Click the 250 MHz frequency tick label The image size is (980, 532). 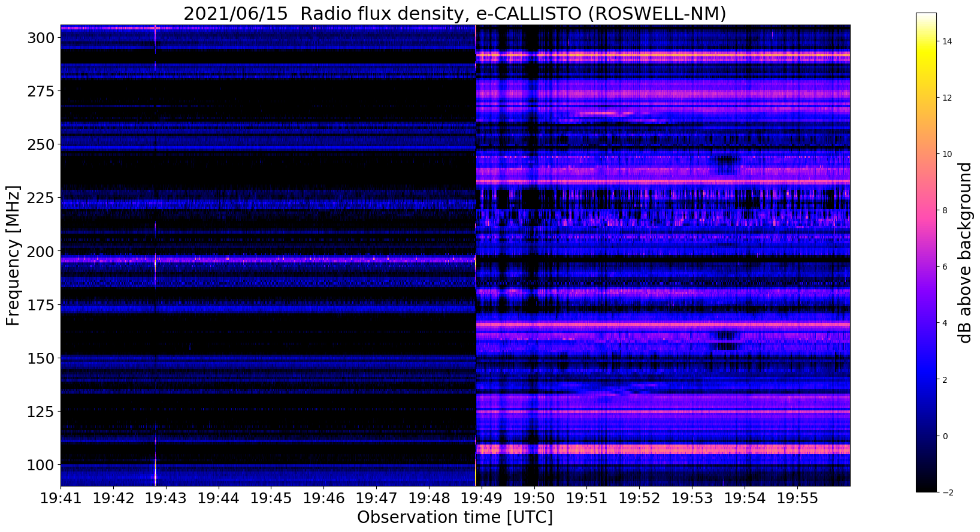coord(40,144)
